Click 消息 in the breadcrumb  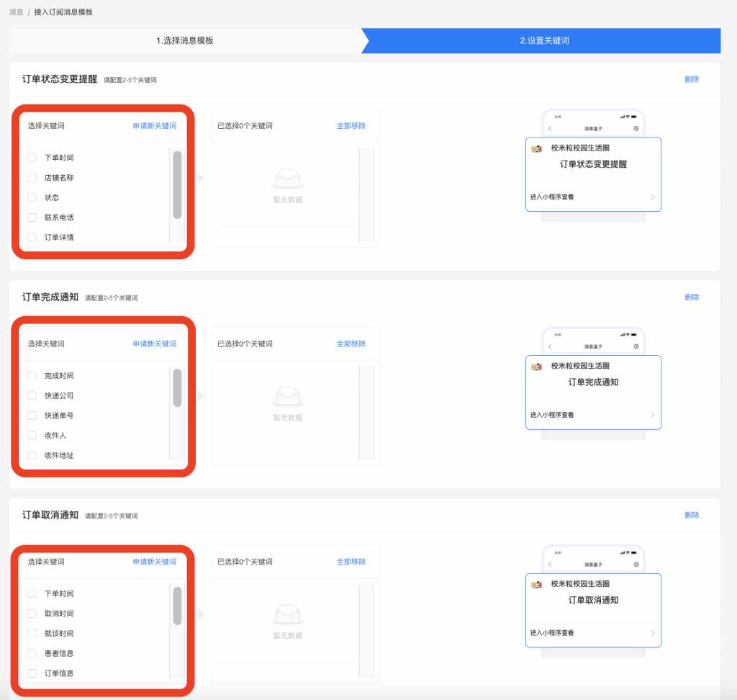click(x=16, y=12)
